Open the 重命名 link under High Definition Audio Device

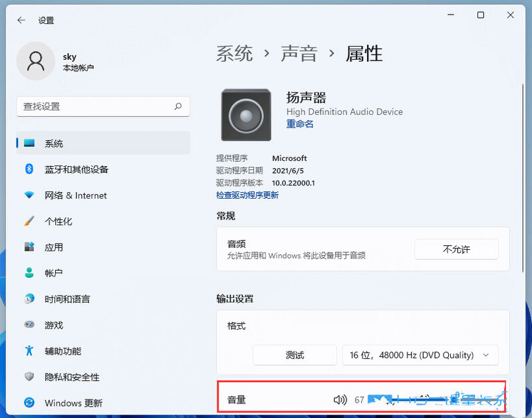[299, 124]
